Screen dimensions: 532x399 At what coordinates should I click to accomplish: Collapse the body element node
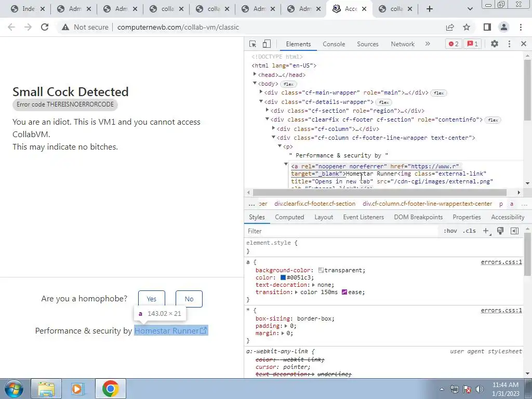tap(255, 84)
